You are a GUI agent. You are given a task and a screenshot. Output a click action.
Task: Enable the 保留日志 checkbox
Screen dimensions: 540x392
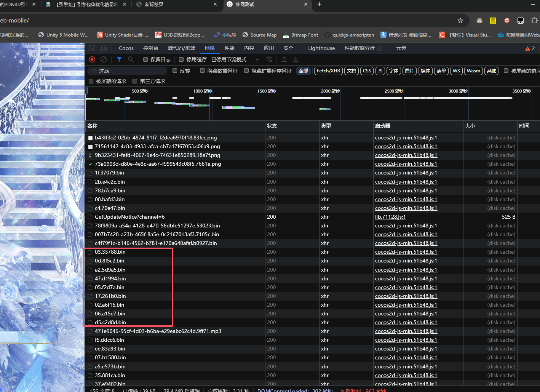coord(145,59)
